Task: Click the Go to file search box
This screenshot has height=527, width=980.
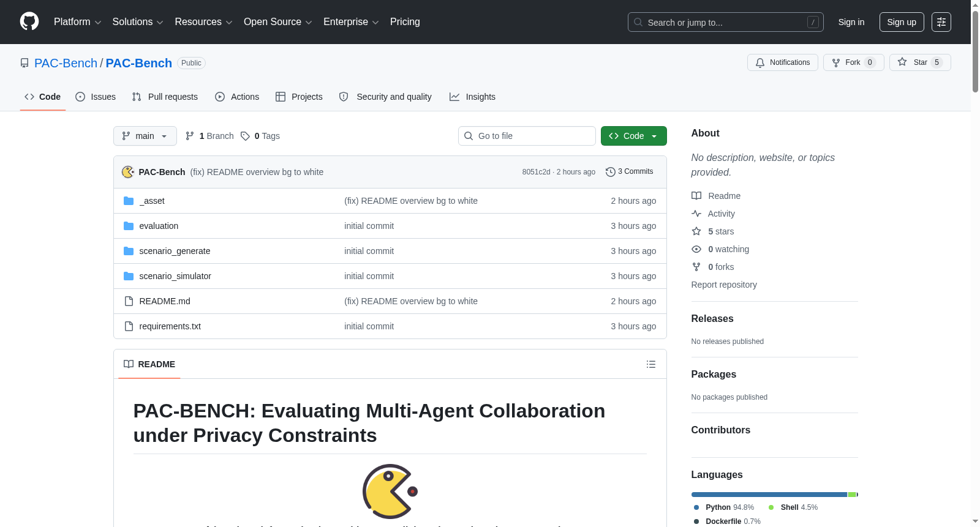Action: coord(527,136)
